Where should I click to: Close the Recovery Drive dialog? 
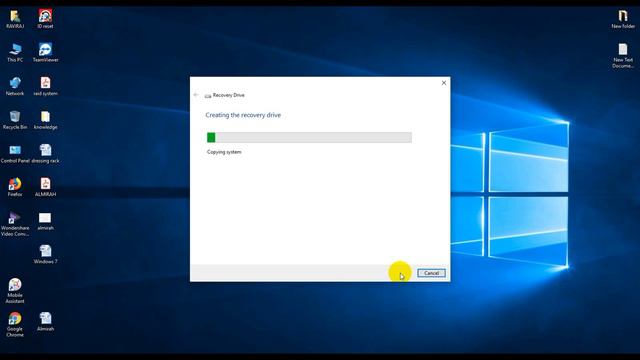coord(444,83)
